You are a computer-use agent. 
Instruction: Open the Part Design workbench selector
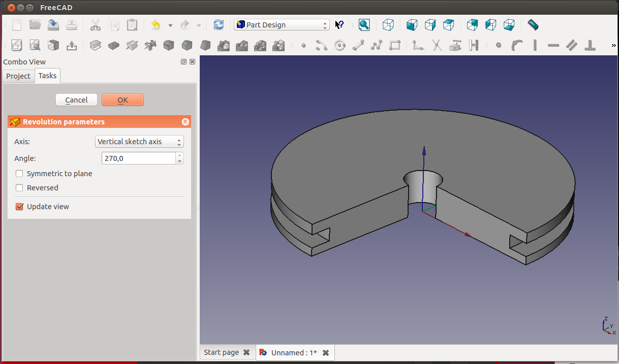click(282, 24)
